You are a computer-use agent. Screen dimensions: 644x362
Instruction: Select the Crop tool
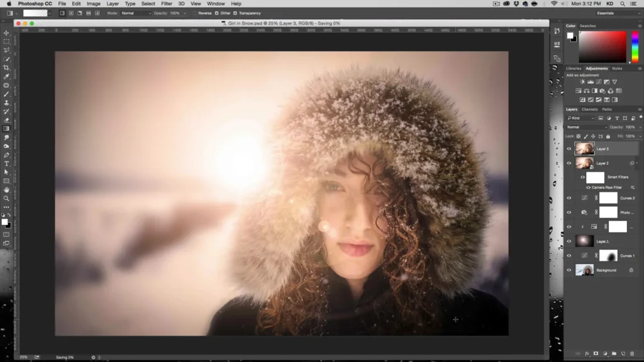(6, 68)
